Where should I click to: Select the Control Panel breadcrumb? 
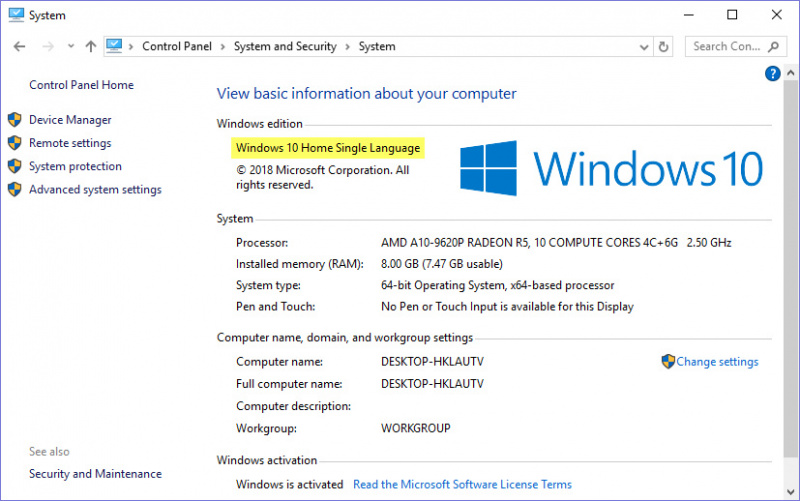pyautogui.click(x=177, y=46)
